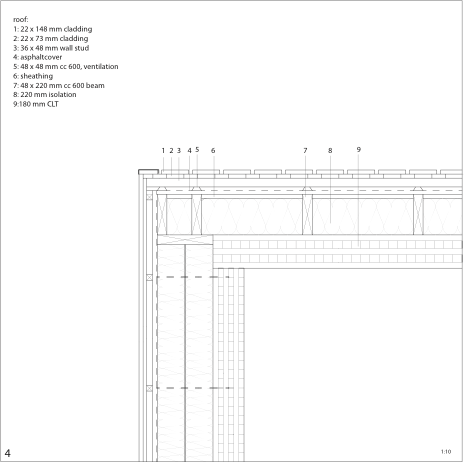The image size is (464, 462).
Task: Click the 48 x 48 mm ventilation entry
Action: (x=66, y=67)
